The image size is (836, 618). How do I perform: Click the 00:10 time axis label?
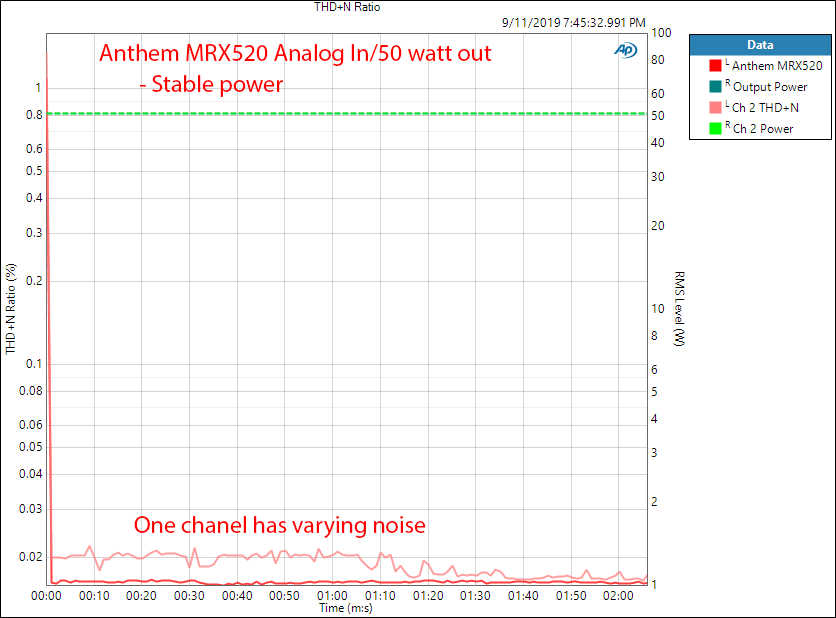click(x=94, y=596)
